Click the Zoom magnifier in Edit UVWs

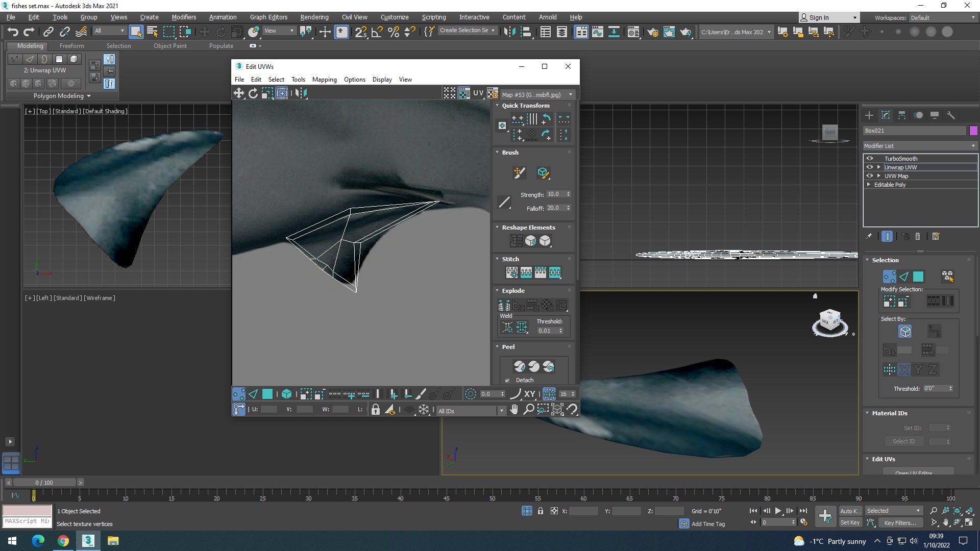pos(528,410)
